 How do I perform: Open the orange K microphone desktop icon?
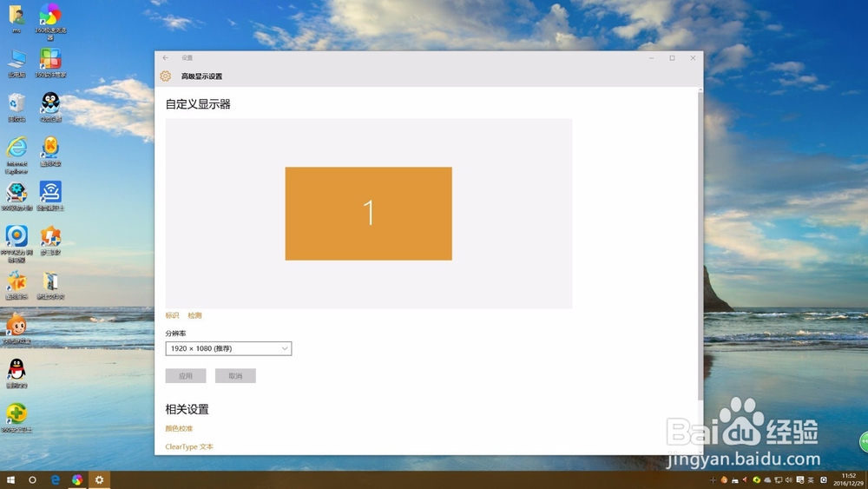[50, 151]
